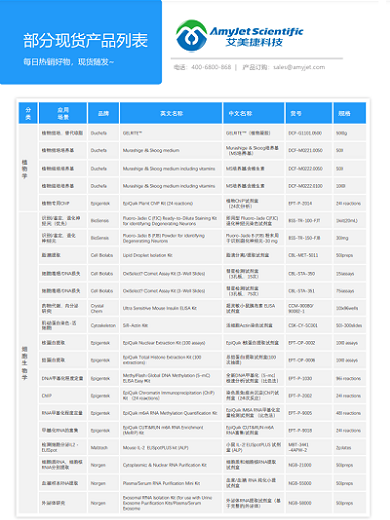Image resolution: width=390 pixels, height=520 pixels.
Task: Select the 中文名称 column header
Action: 254,113
